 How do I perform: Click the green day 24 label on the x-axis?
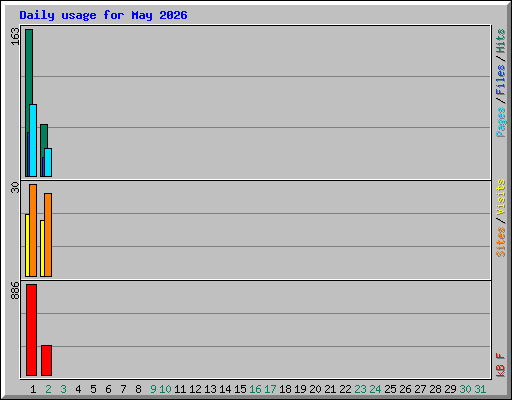(x=375, y=389)
